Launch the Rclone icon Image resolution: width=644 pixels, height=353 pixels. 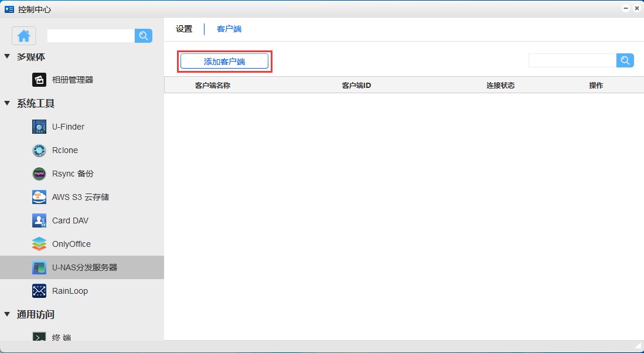click(x=39, y=150)
